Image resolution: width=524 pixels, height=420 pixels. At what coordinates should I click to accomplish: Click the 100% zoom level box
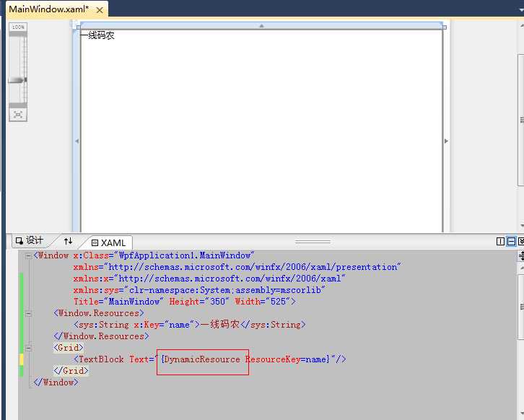[x=18, y=27]
